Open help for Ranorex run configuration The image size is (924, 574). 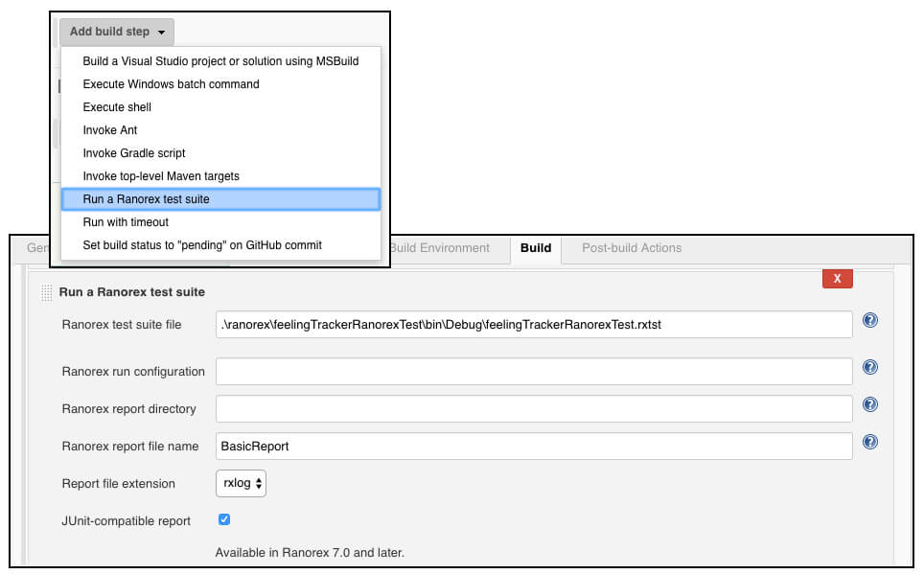tap(869, 367)
